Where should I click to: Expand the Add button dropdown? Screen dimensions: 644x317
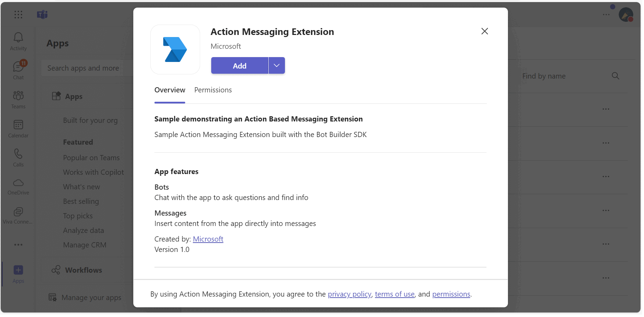[x=276, y=65]
